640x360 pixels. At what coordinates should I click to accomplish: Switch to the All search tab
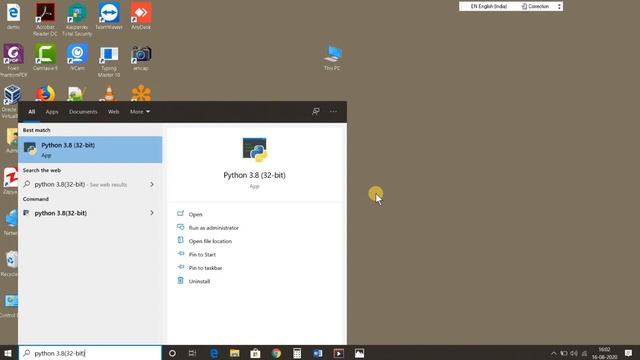31,112
